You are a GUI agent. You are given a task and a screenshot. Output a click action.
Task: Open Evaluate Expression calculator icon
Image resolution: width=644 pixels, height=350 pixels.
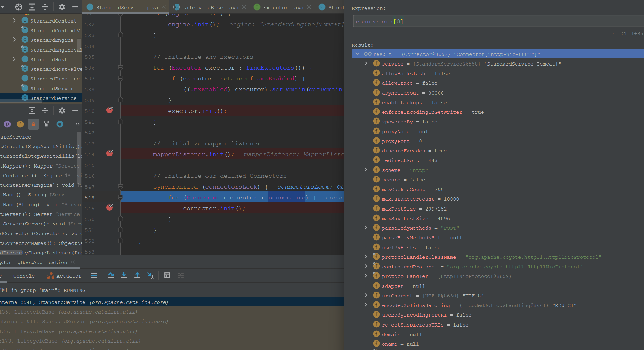coord(167,275)
